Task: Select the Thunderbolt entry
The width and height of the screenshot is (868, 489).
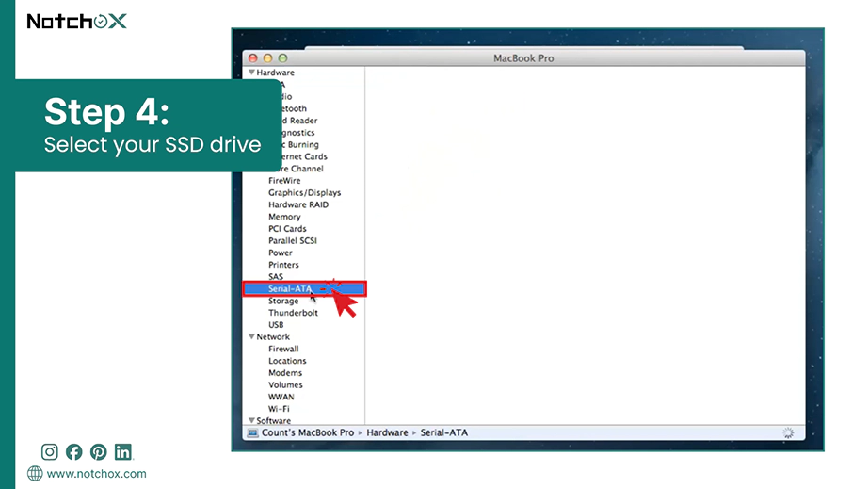Action: click(294, 313)
